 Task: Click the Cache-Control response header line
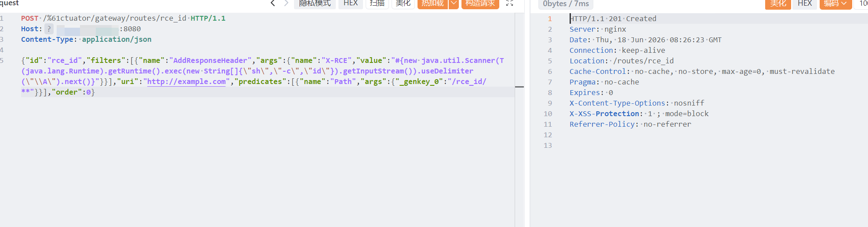pos(702,72)
